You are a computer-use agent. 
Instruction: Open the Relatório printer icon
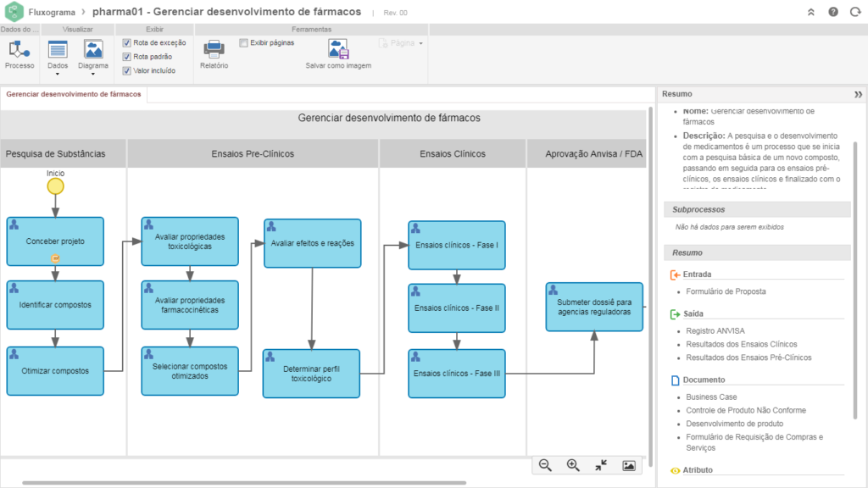coord(214,51)
